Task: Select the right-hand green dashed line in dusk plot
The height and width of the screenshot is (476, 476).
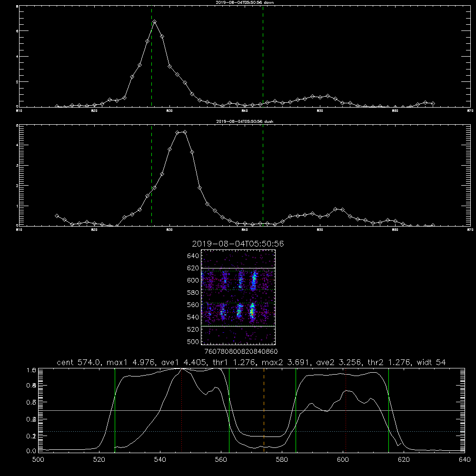Action: [263, 176]
